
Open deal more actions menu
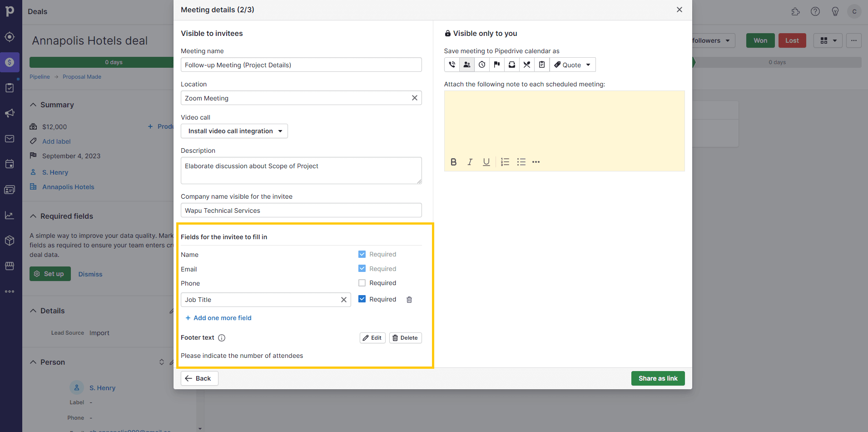tap(854, 40)
